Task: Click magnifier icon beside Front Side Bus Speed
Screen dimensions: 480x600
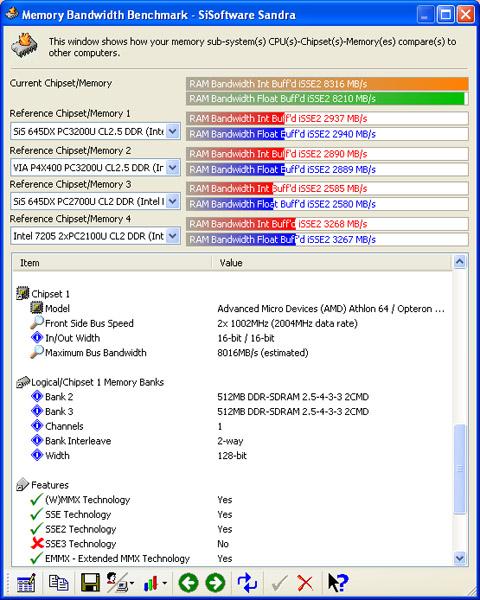Action: tap(37, 323)
